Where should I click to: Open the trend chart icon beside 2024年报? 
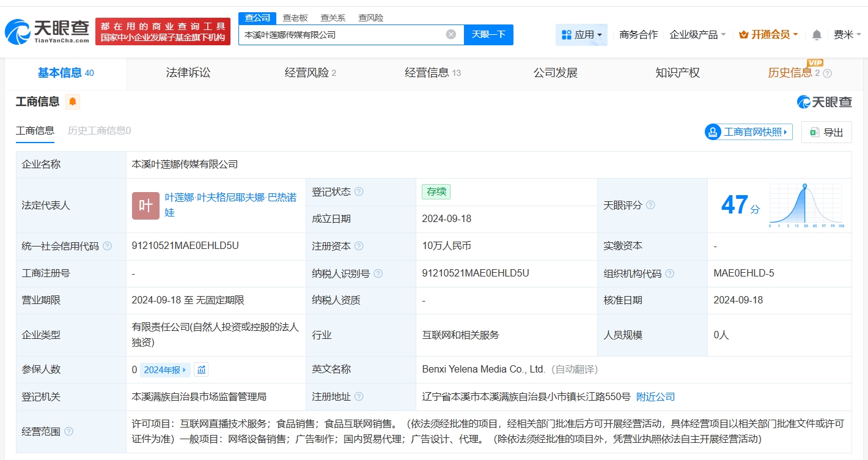(200, 369)
